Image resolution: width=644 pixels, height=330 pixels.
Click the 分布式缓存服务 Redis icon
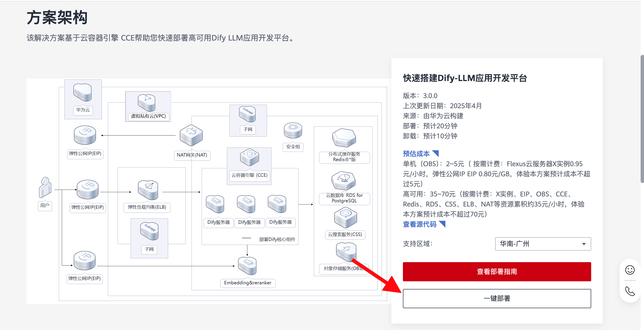tap(344, 138)
